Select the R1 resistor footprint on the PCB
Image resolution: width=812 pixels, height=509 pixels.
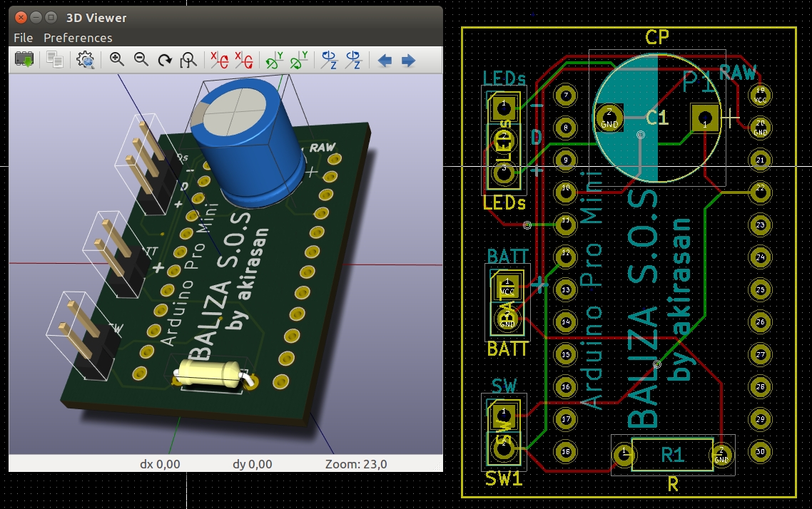672,455
